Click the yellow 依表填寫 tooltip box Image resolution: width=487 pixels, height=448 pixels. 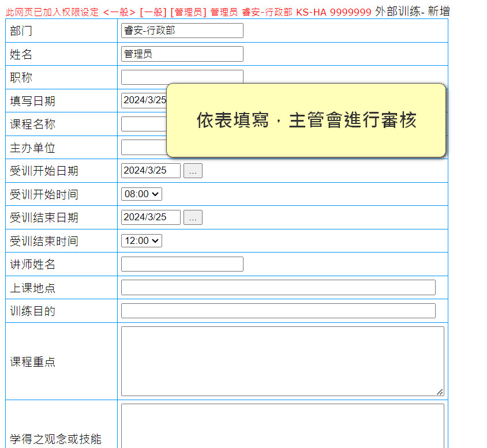306,121
